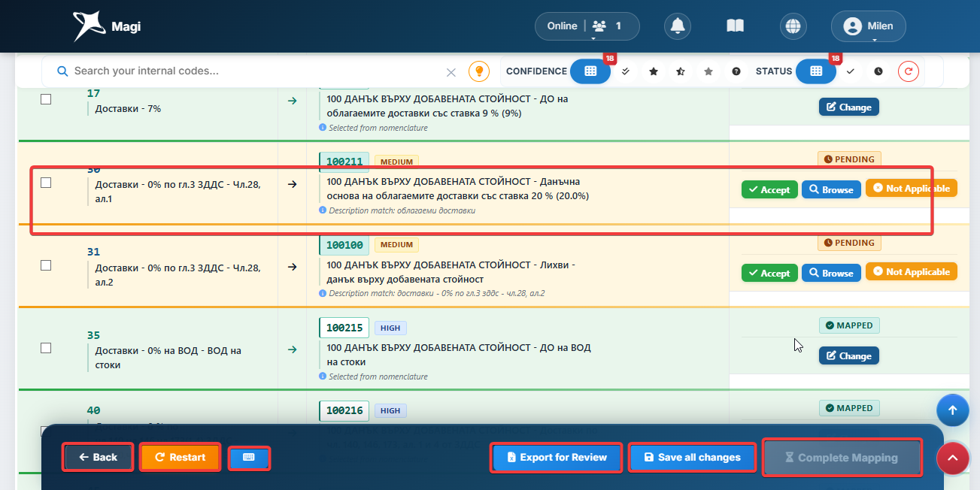Click code badge 100100
The image size is (980, 490).
coord(344,245)
